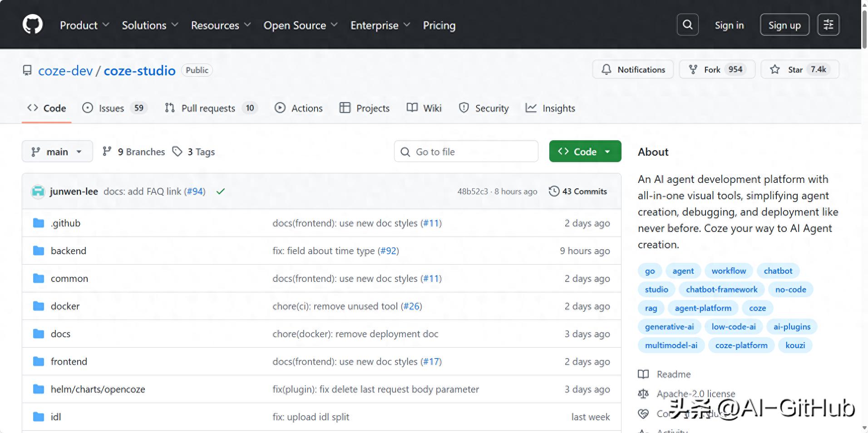Expand the Resources menu
868x433 pixels.
(221, 25)
